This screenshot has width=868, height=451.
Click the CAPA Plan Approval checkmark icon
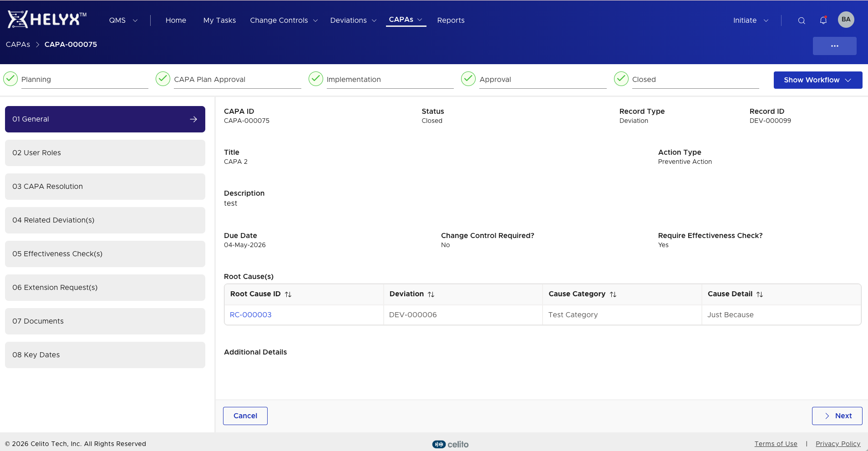tap(163, 79)
